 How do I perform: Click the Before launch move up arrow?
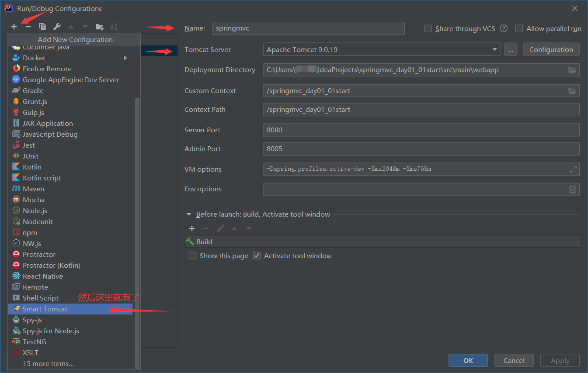tap(234, 228)
